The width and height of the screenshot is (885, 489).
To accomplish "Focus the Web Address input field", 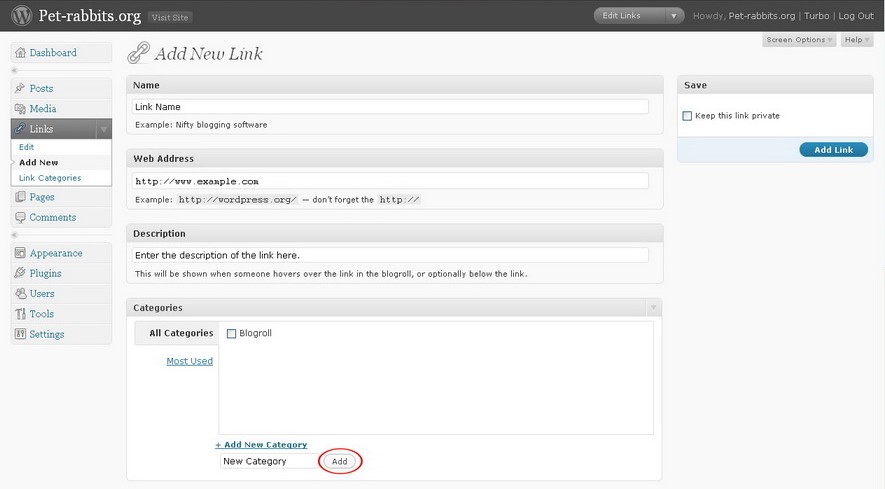I will [x=390, y=181].
